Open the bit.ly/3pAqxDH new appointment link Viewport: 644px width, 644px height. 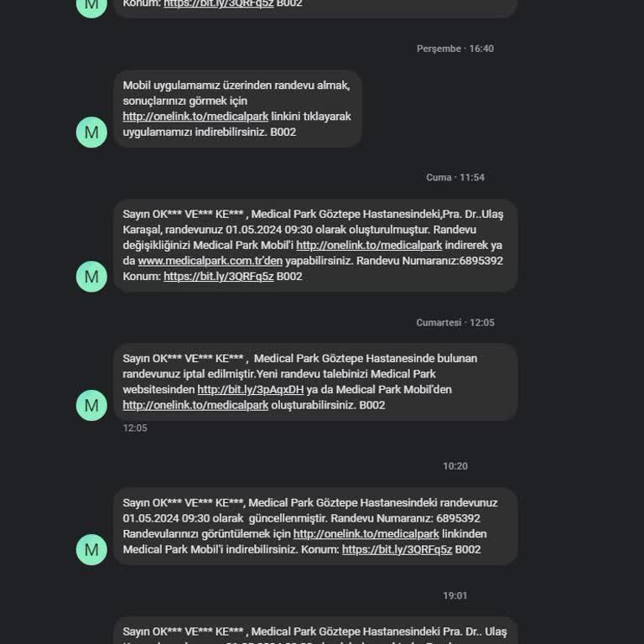(x=250, y=390)
